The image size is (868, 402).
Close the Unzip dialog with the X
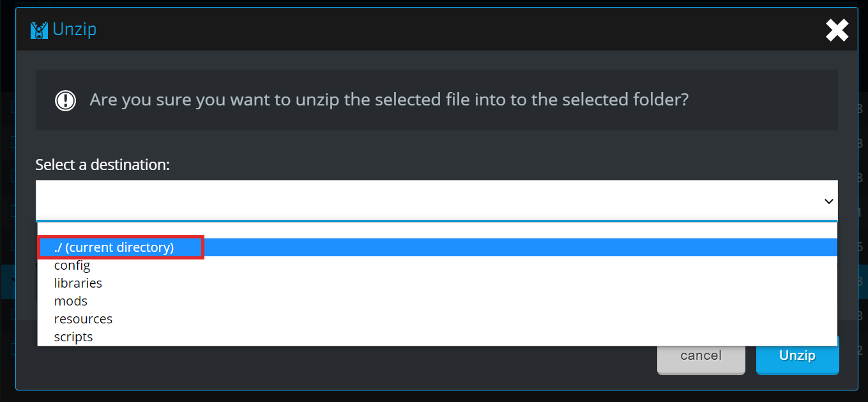[x=837, y=30]
